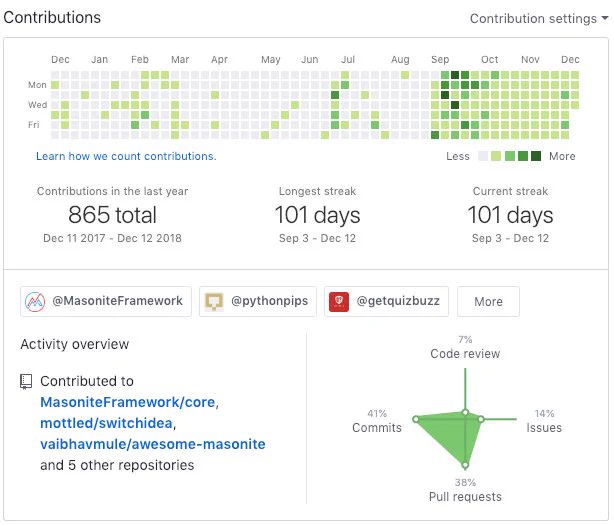Open the vaibhavmule/awesome-masonite repository link
The width and height of the screenshot is (614, 525).
click(x=153, y=444)
